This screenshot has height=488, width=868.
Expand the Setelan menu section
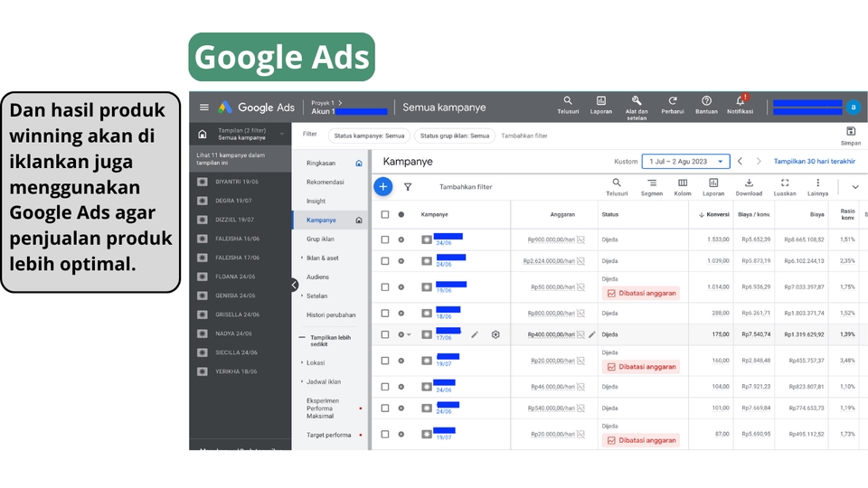coord(302,296)
